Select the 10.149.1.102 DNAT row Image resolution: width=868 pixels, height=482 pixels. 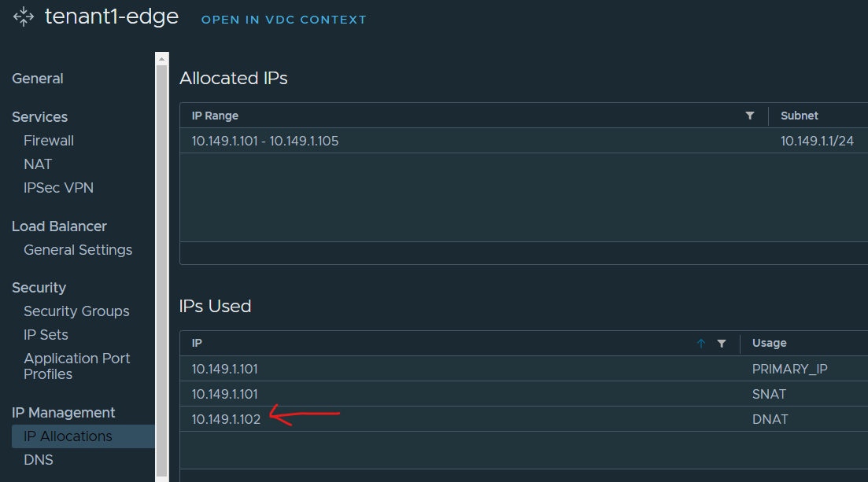[226, 419]
